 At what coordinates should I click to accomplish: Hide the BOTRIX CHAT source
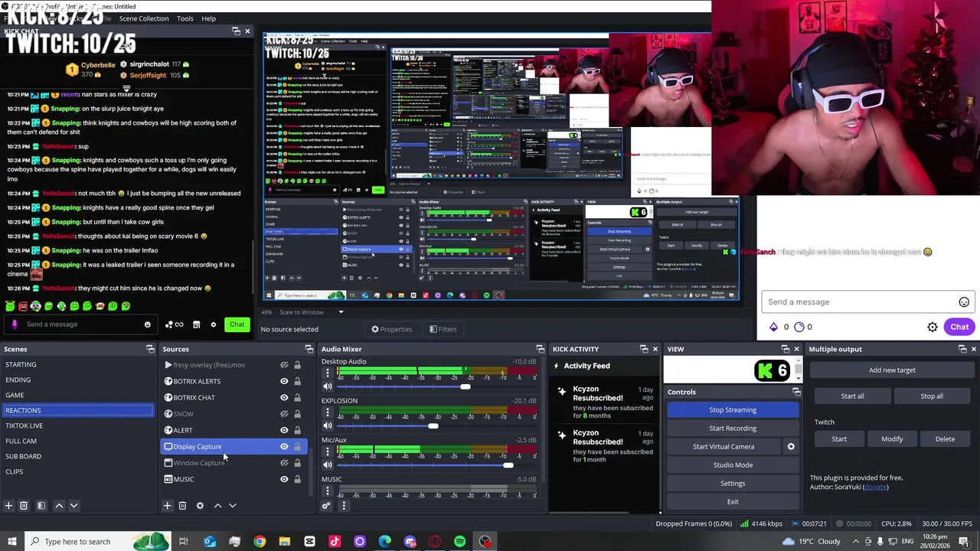(284, 398)
